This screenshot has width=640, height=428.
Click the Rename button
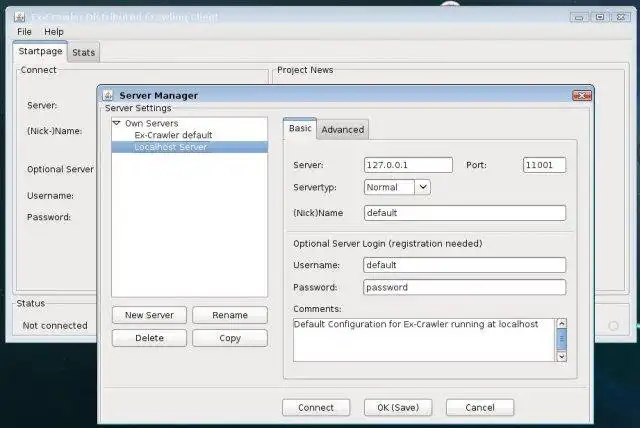pos(230,315)
